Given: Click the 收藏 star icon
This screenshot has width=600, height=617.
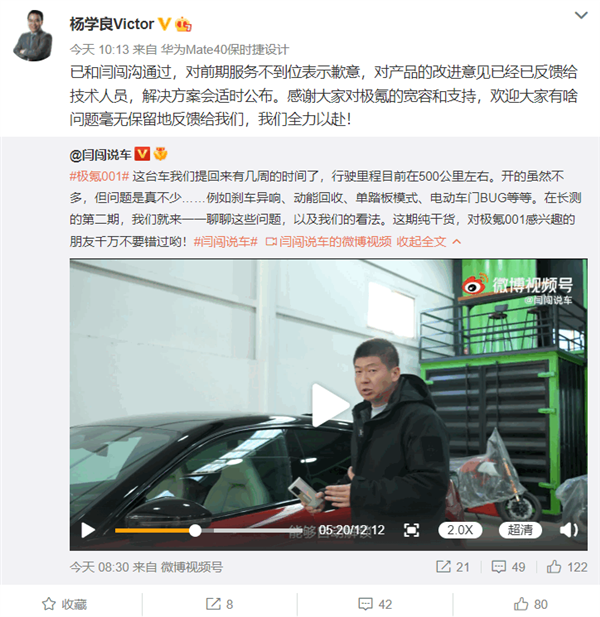Looking at the screenshot, I should point(49,604).
